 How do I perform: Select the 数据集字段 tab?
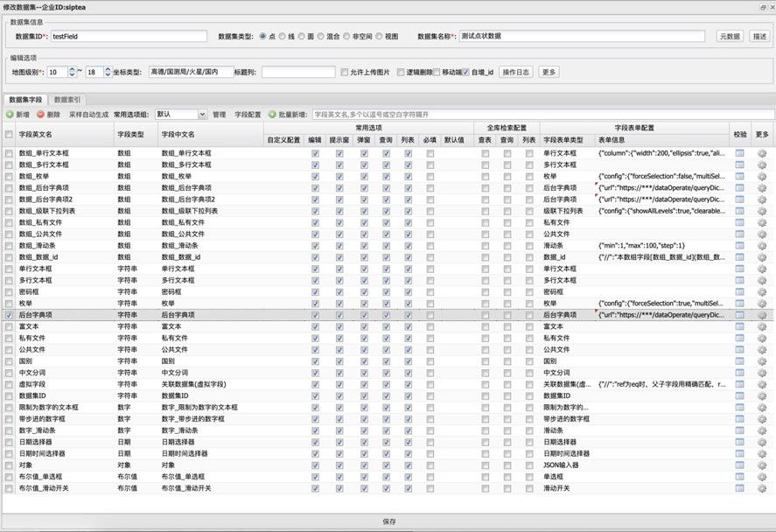(x=24, y=100)
